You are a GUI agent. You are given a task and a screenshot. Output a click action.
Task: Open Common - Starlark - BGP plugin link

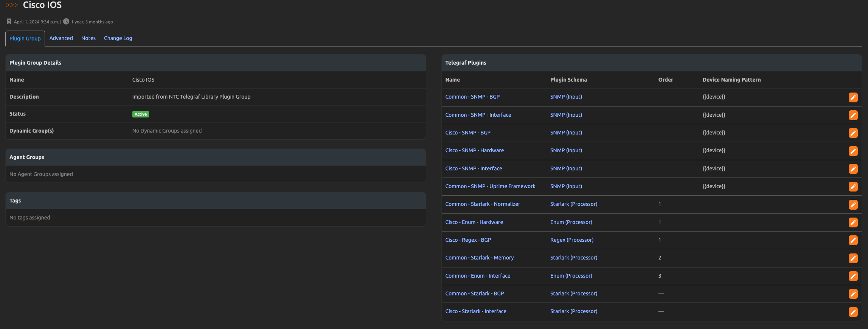point(474,293)
